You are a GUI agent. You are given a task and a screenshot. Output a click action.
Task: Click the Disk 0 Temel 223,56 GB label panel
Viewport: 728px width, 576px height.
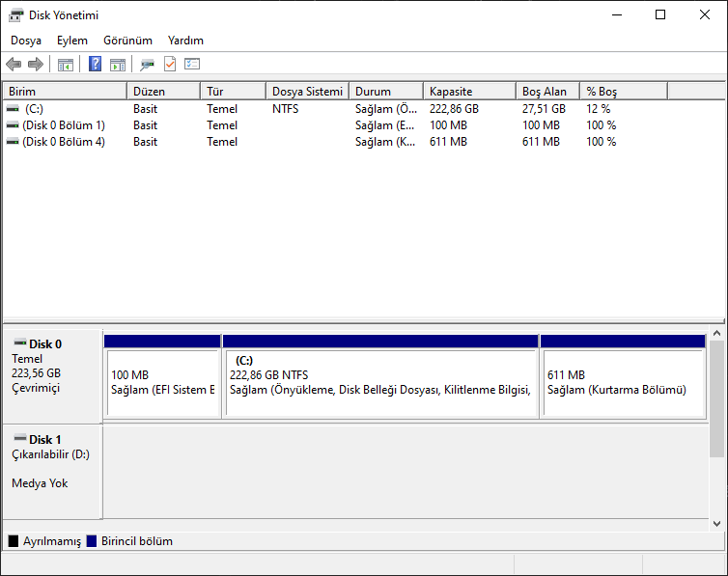[52, 376]
